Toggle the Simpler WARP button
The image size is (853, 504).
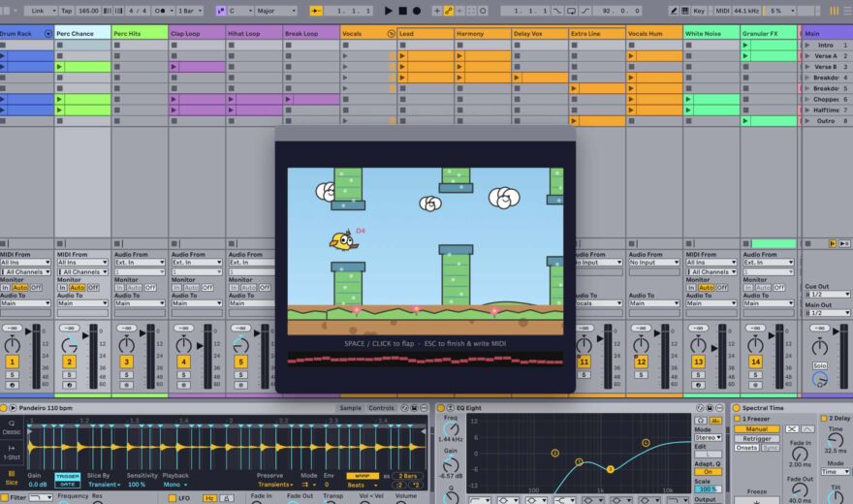pyautogui.click(x=363, y=476)
